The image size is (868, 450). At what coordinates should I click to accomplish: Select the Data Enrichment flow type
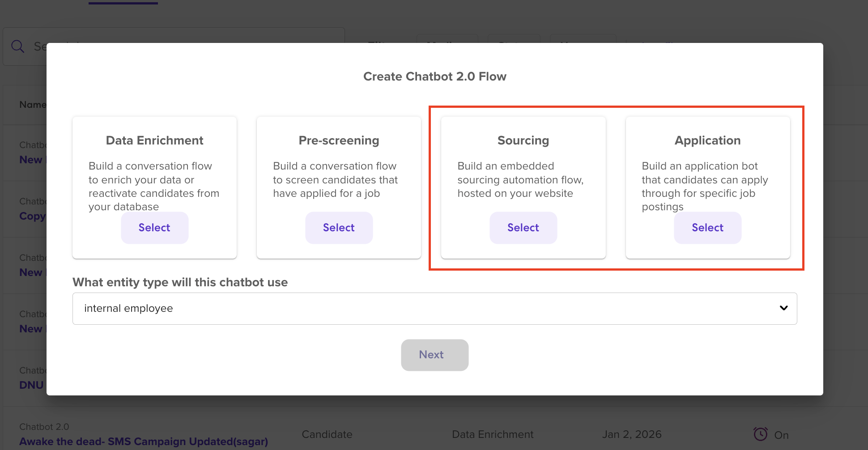click(x=154, y=228)
